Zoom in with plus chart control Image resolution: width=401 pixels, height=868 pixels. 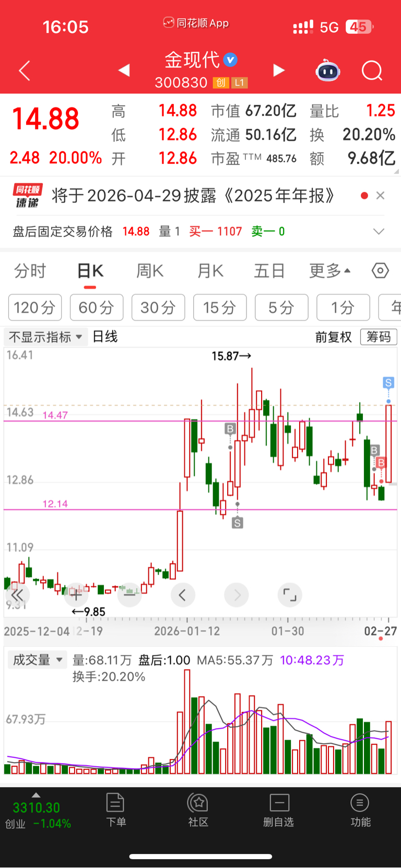(76, 594)
